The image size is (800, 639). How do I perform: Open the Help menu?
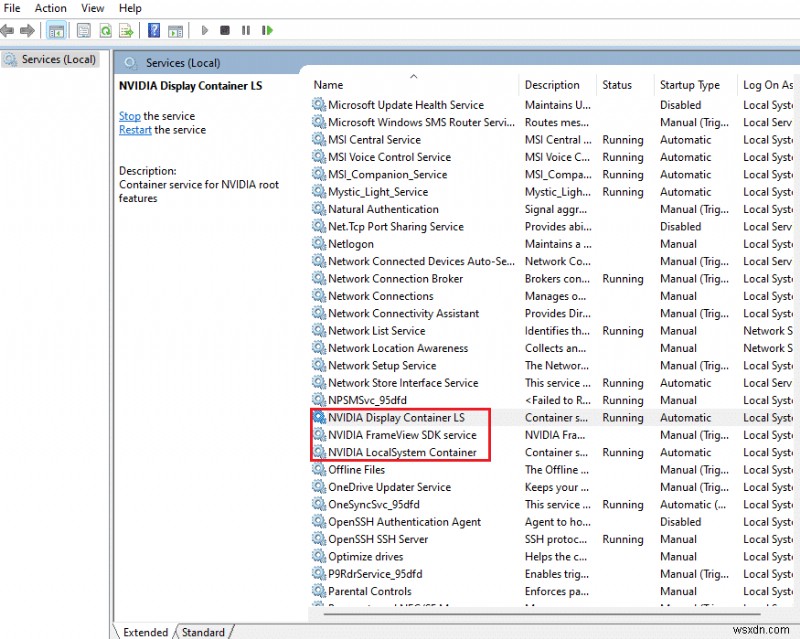coord(130,8)
